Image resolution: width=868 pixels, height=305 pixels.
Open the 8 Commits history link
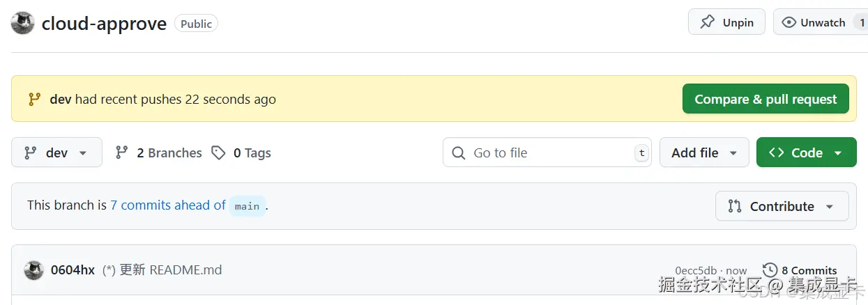[x=809, y=270]
